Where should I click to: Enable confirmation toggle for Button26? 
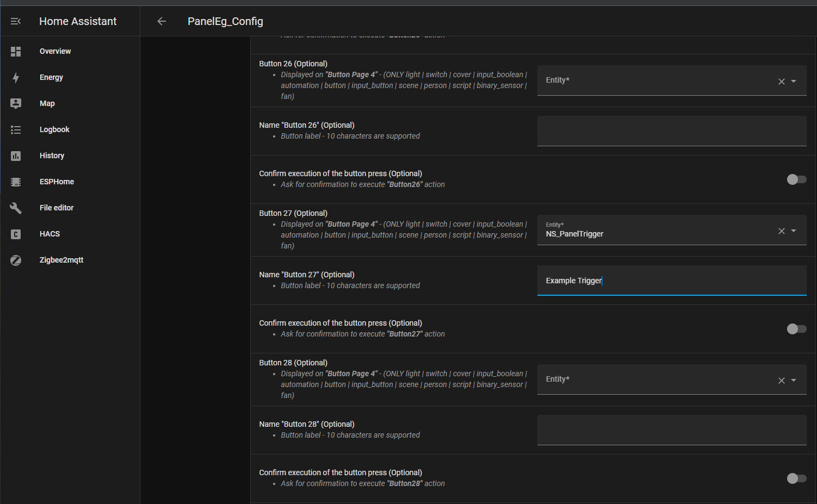tap(796, 179)
